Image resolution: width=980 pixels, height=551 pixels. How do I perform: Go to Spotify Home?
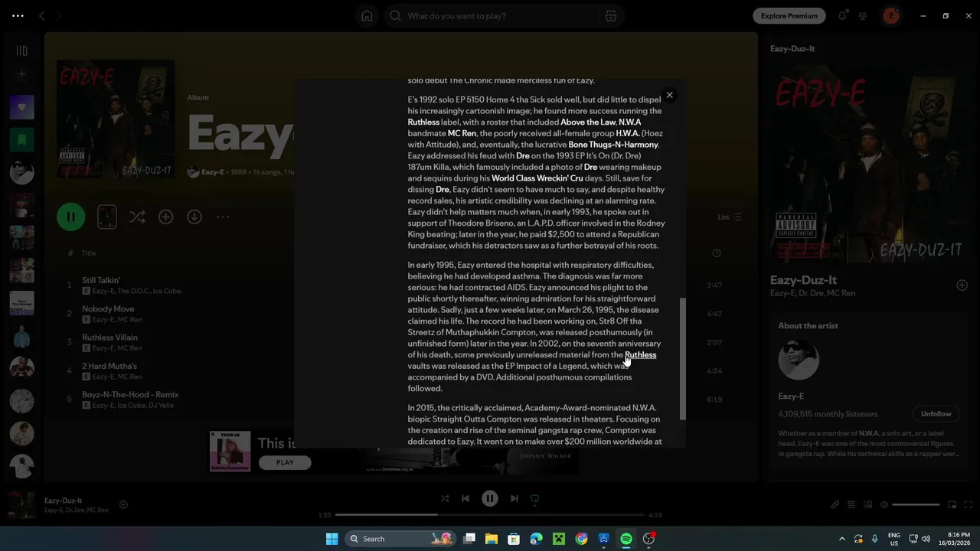pos(367,16)
